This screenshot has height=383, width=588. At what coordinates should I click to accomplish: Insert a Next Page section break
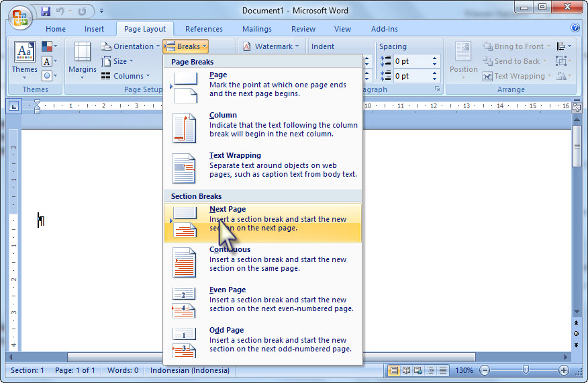tap(263, 222)
